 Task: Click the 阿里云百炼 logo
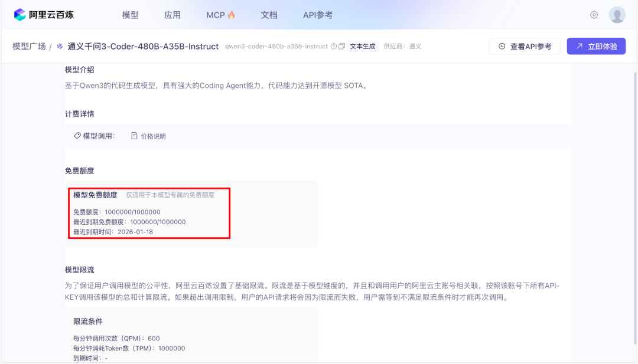click(44, 15)
